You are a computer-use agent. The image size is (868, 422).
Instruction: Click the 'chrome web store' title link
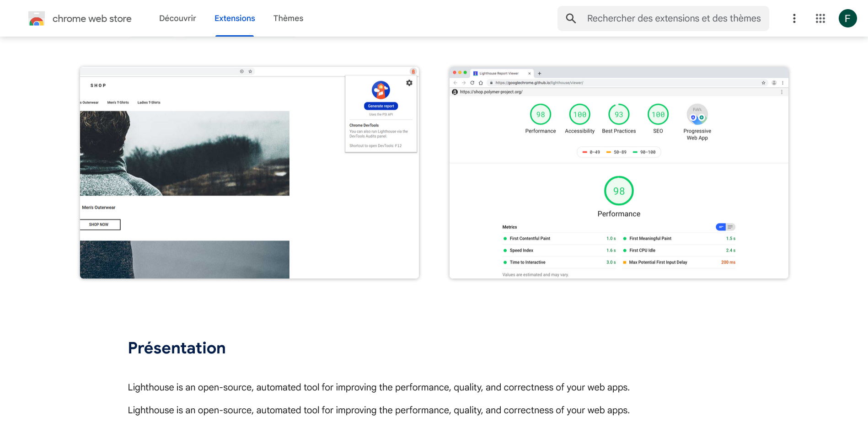(92, 19)
